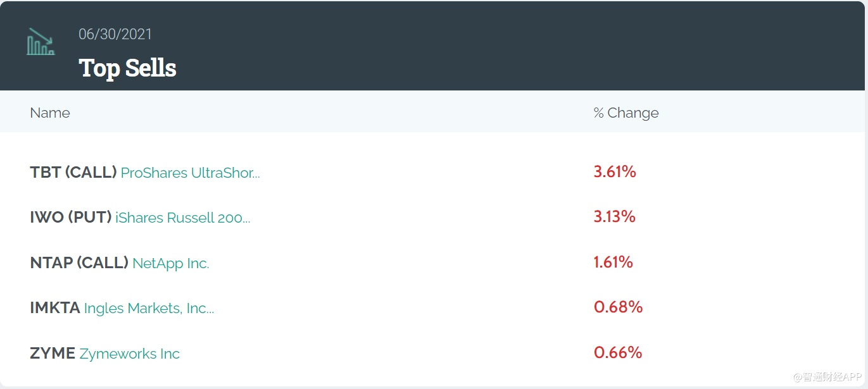The width and height of the screenshot is (868, 389).
Task: Click the Top Sells heading
Action: coord(127,68)
